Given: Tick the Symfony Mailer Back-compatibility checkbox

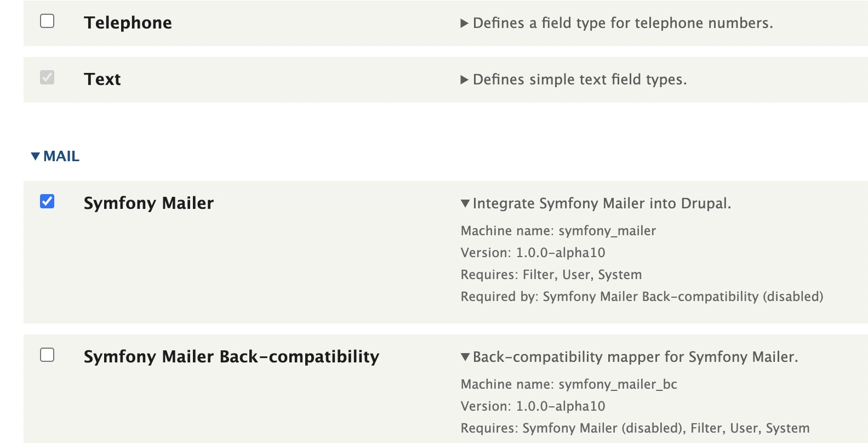Looking at the screenshot, I should (x=47, y=355).
